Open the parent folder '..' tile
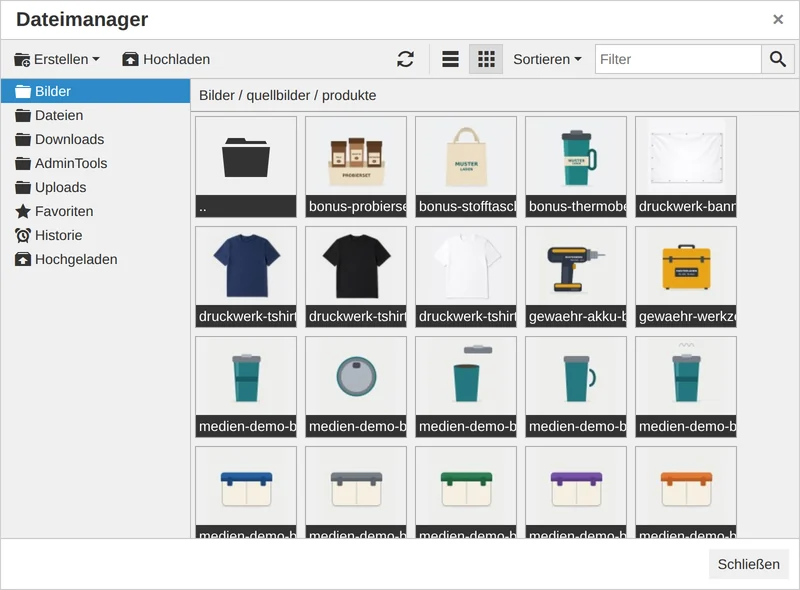Screen dimensions: 800x590 [246, 167]
